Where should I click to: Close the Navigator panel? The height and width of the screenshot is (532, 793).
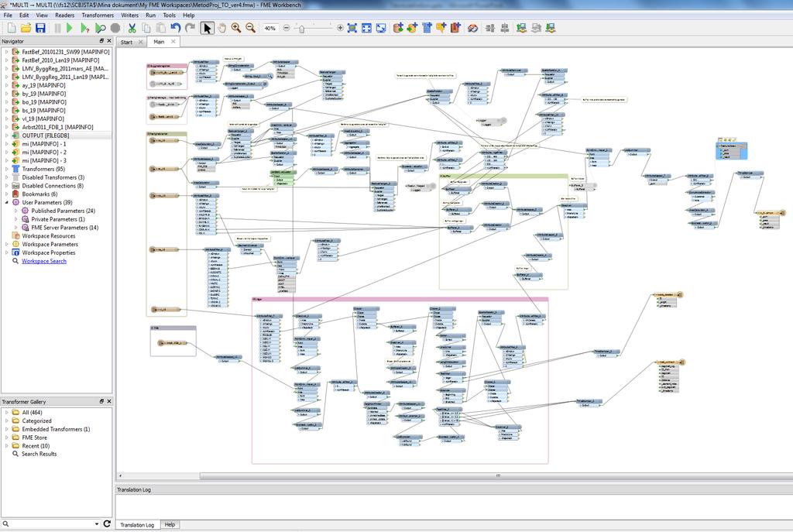tap(108, 41)
